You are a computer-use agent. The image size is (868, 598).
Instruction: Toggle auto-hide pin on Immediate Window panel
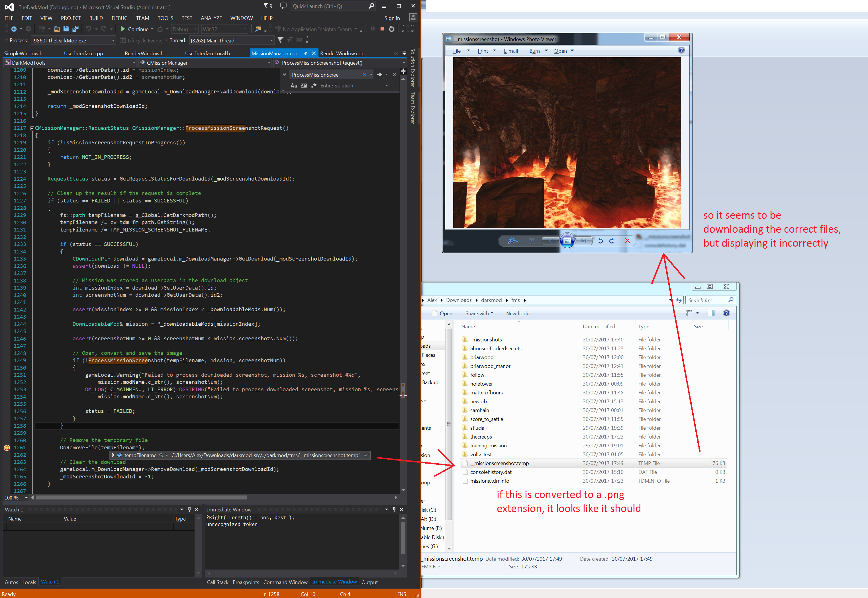[394, 509]
